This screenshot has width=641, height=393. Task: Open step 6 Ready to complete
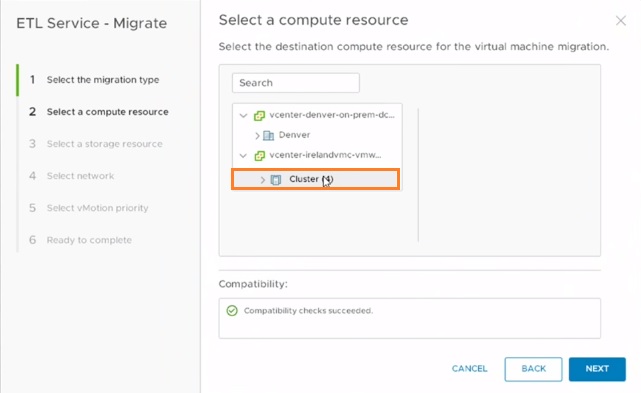click(89, 240)
